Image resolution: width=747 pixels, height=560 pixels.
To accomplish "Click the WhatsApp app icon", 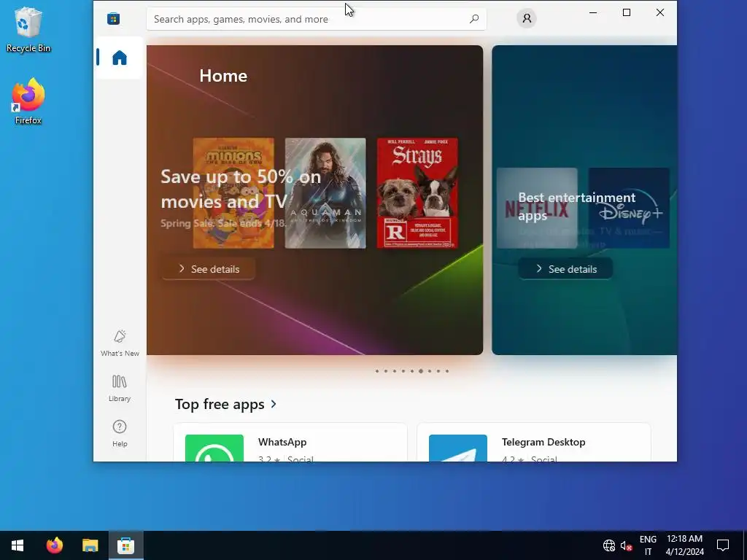I will point(214,448).
